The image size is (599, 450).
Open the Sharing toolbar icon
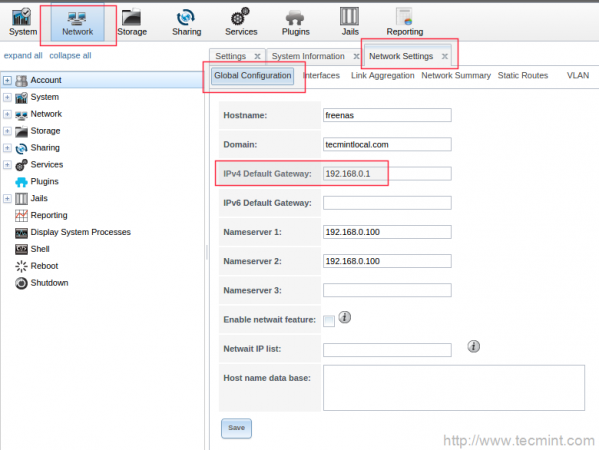186,18
